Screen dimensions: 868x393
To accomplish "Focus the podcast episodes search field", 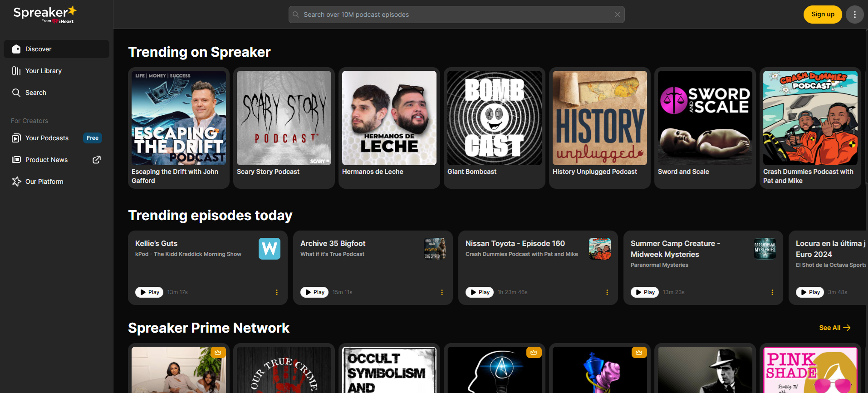I will point(456,15).
